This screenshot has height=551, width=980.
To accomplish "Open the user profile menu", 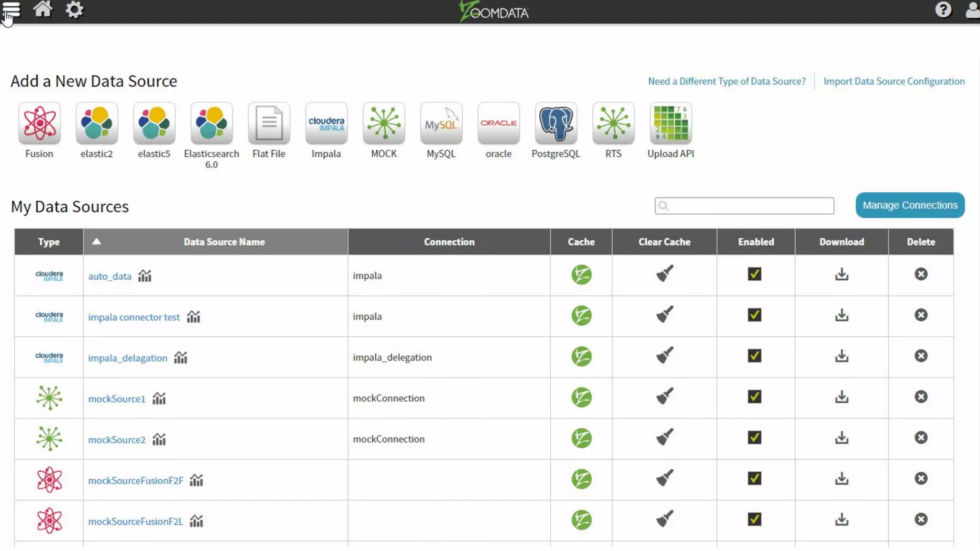I will point(972,10).
